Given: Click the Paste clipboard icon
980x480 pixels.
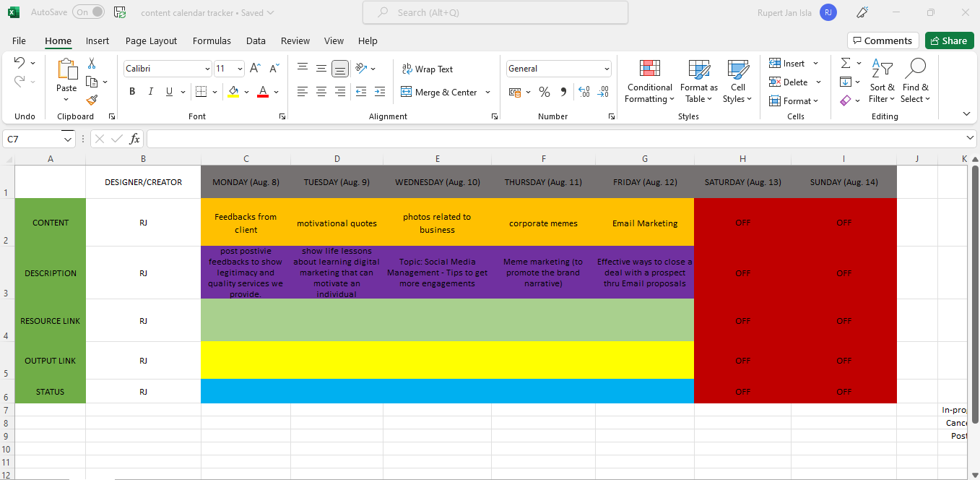Looking at the screenshot, I should 66,69.
